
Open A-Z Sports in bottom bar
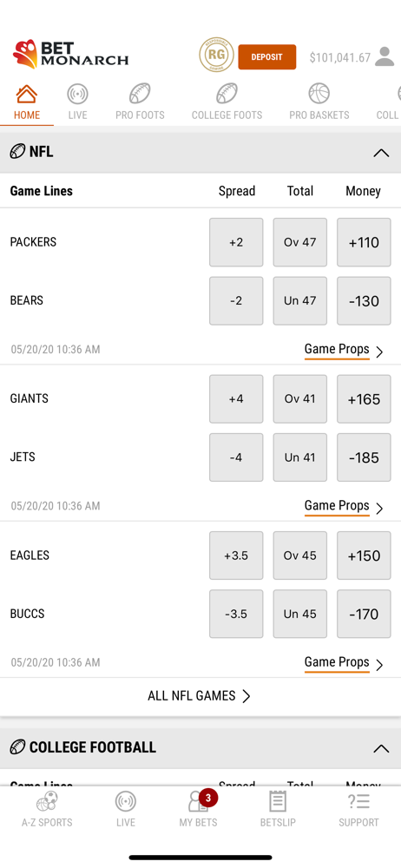pos(47,809)
